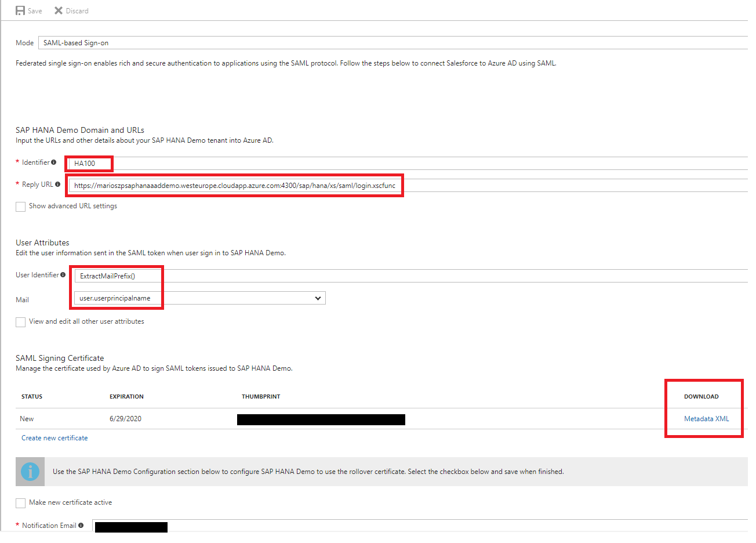Expand the Mail user.userprincipalname dropdown arrow
Viewport: 756px width, 543px height.
(318, 298)
